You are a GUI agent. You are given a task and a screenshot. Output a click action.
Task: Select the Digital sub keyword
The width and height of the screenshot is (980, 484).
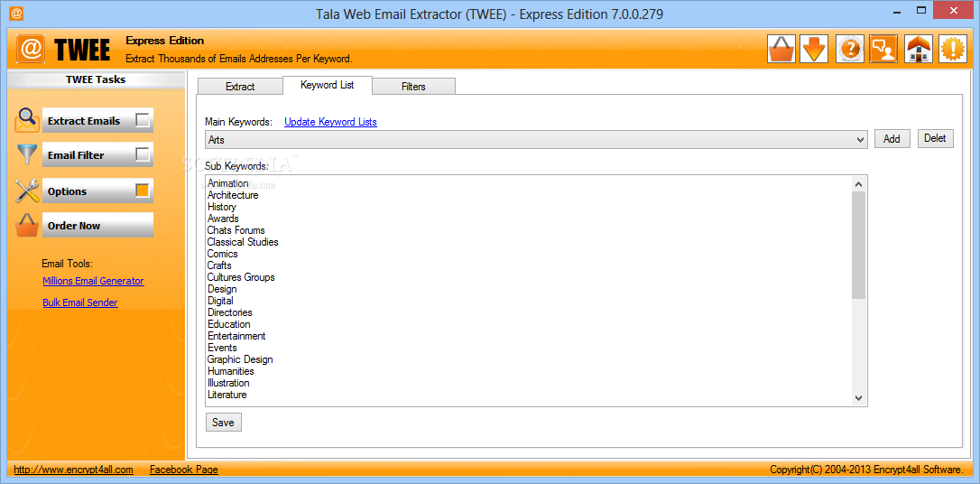220,301
